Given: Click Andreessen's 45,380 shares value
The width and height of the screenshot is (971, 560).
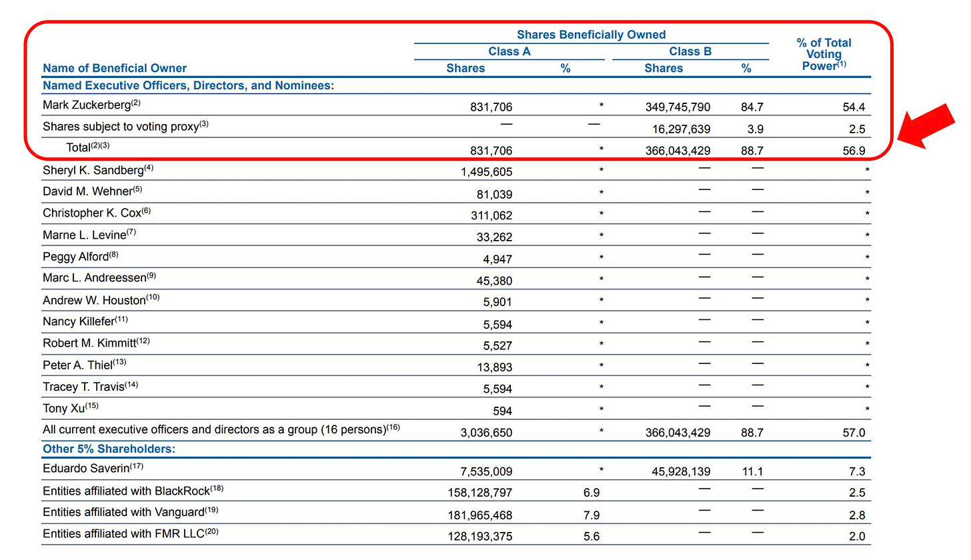Looking at the screenshot, I should (494, 281).
